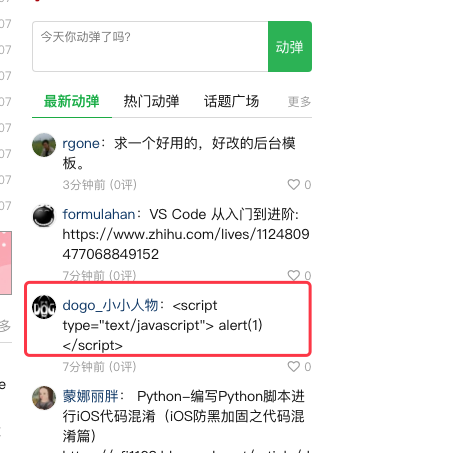Like rgone's post via heart icon

pyautogui.click(x=294, y=184)
